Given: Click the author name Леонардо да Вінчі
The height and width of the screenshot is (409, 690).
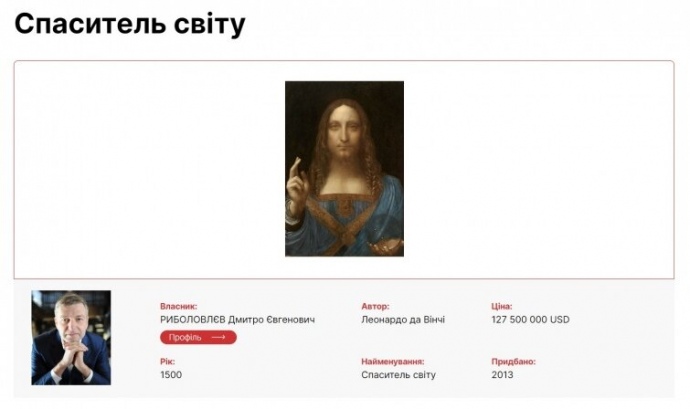Looking at the screenshot, I should pyautogui.click(x=403, y=320).
